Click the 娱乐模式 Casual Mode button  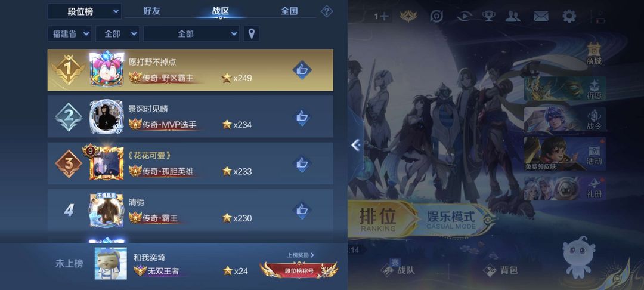[452, 220]
